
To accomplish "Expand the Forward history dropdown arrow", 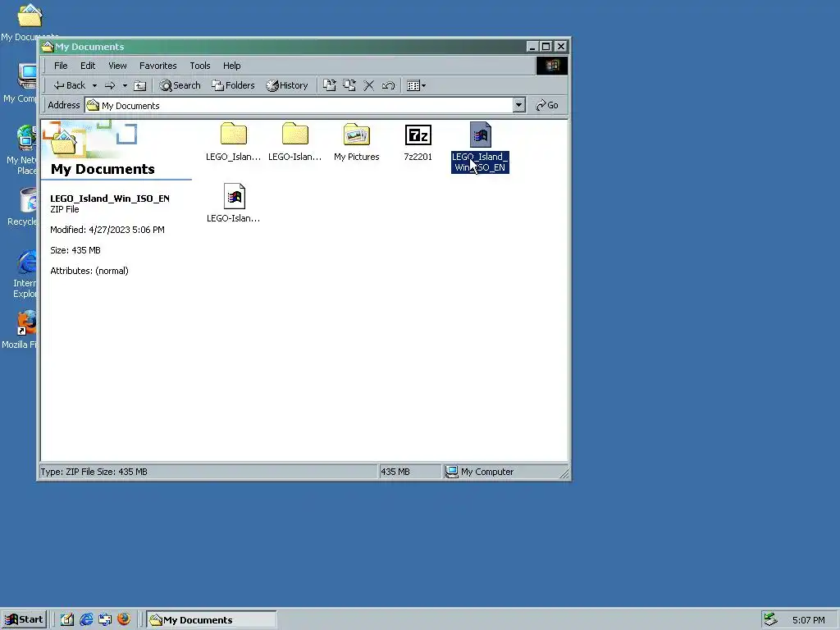I will tap(125, 85).
